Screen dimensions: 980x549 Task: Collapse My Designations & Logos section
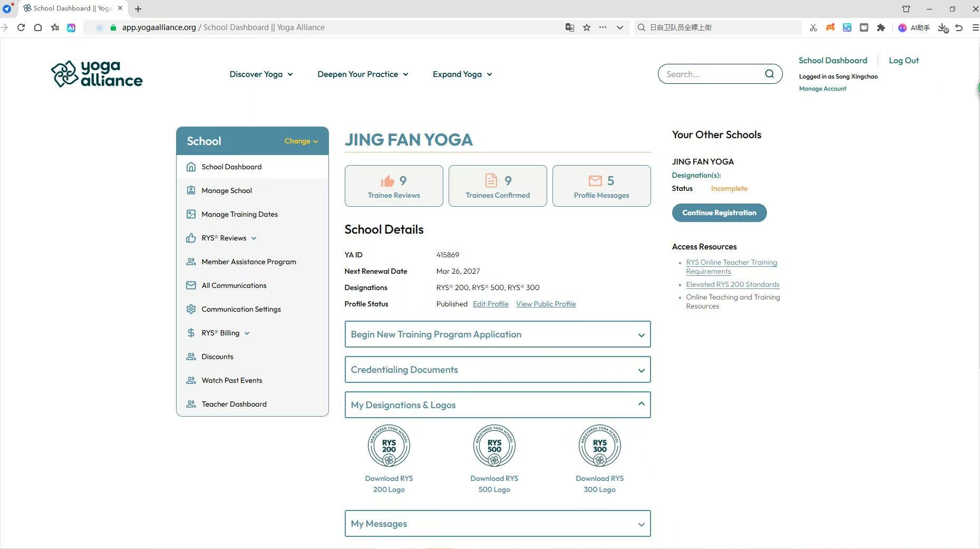[x=497, y=405]
